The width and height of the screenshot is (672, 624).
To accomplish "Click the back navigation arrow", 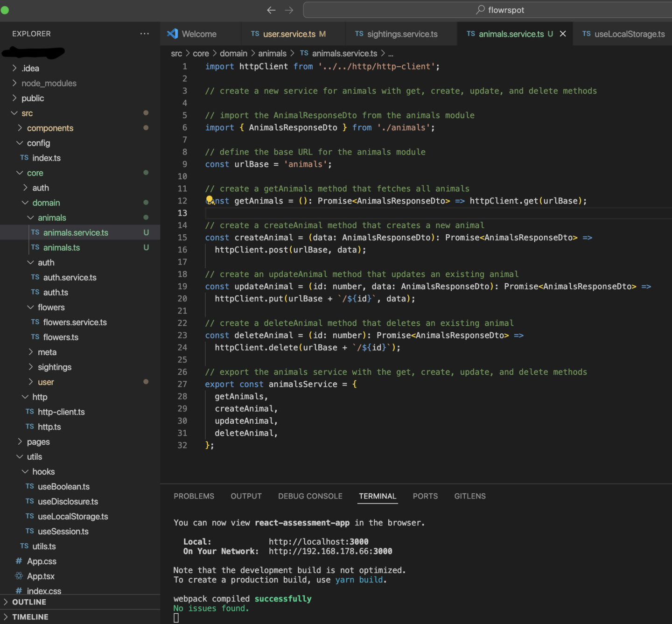I will pos(271,10).
